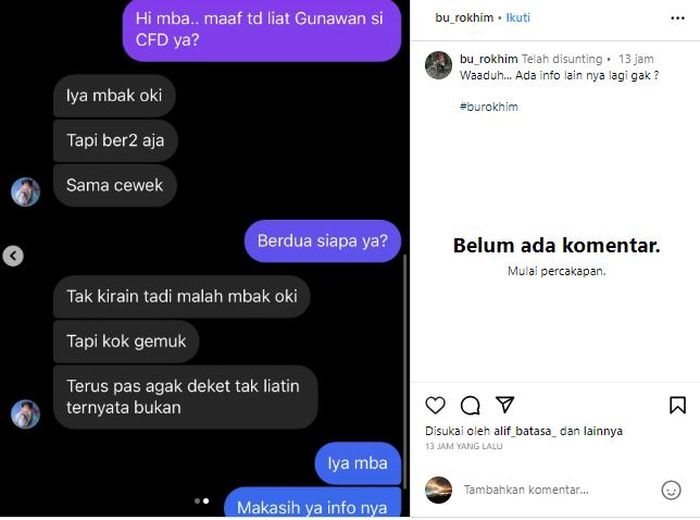
Task: Select the first carousel dot indicator
Action: [197, 501]
